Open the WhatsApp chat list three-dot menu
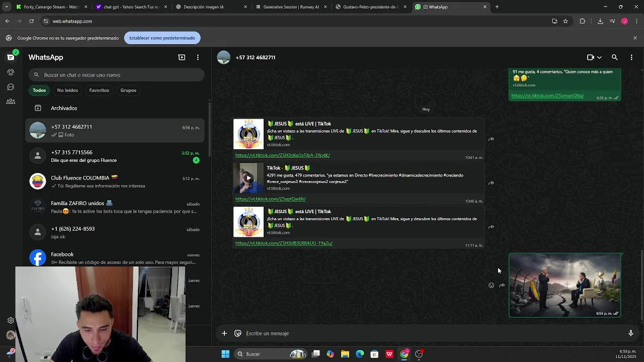The height and width of the screenshot is (362, 644). click(x=198, y=57)
